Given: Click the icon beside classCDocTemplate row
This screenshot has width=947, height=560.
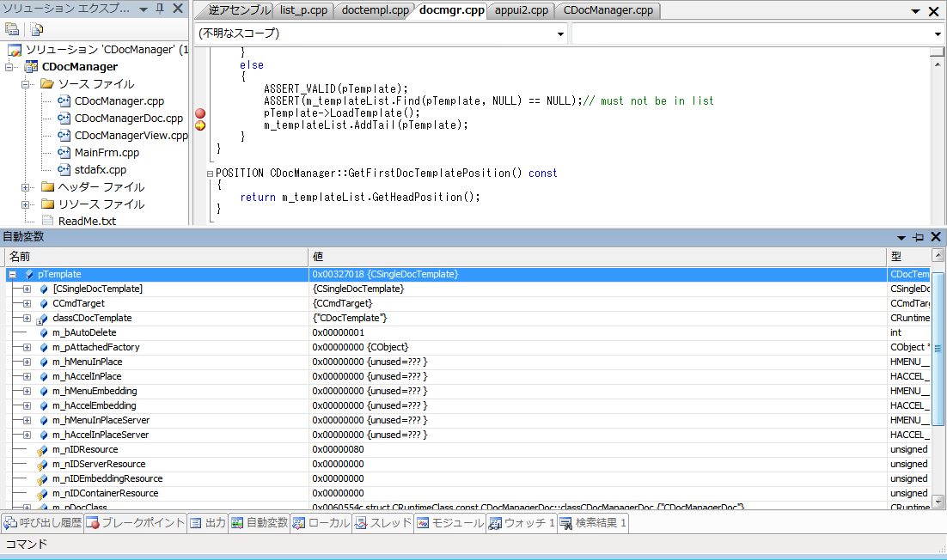Looking at the screenshot, I should (x=42, y=319).
